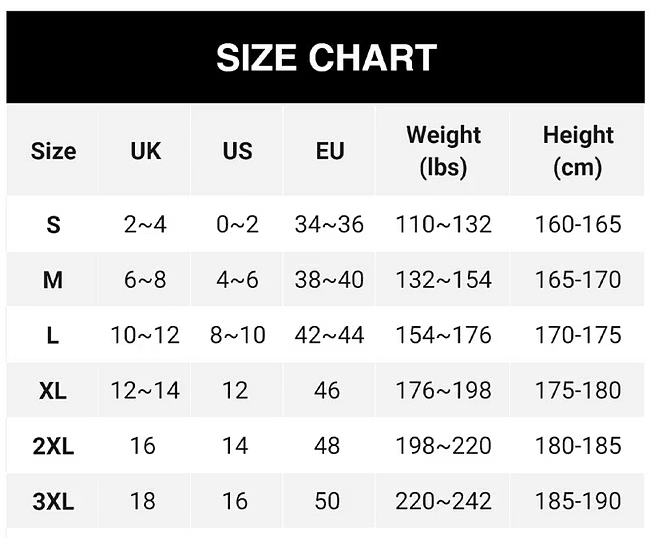Click the 185-190 height cell
The width and height of the screenshot is (650, 538).
coord(578,501)
